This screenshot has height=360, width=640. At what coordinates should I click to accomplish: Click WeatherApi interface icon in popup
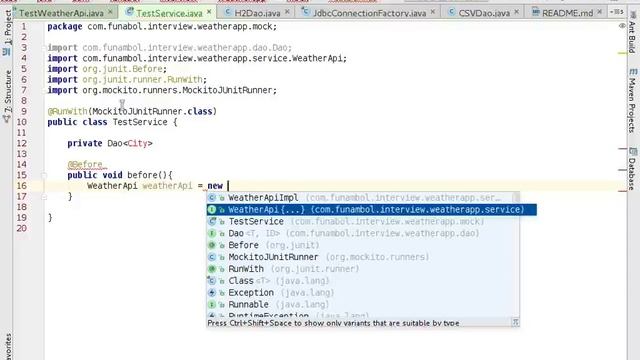click(212, 210)
